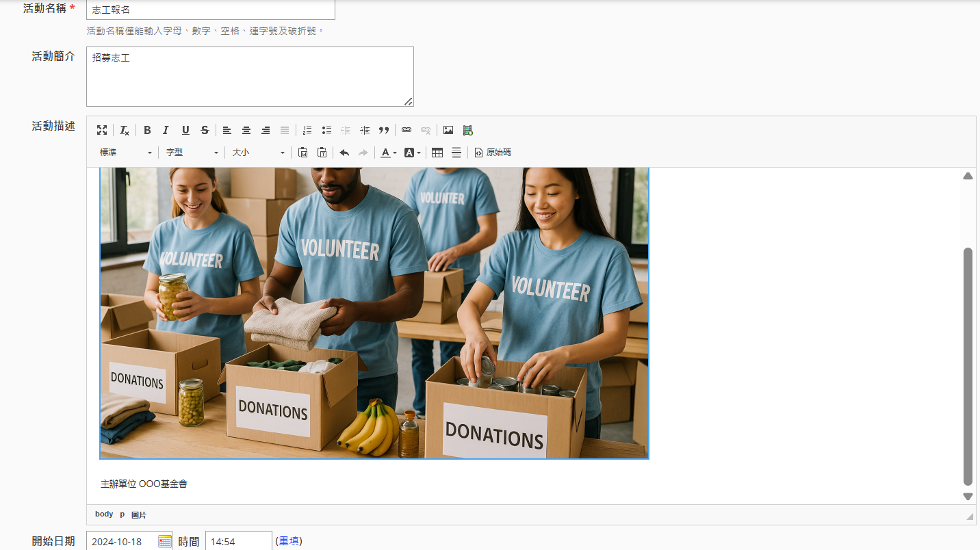Click the increase indent icon
The image size is (980, 550).
tap(365, 130)
